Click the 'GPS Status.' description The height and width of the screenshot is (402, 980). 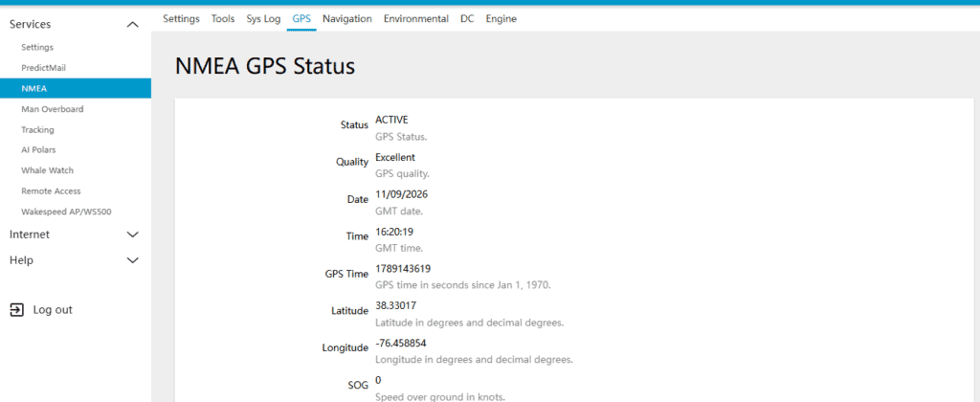click(401, 136)
